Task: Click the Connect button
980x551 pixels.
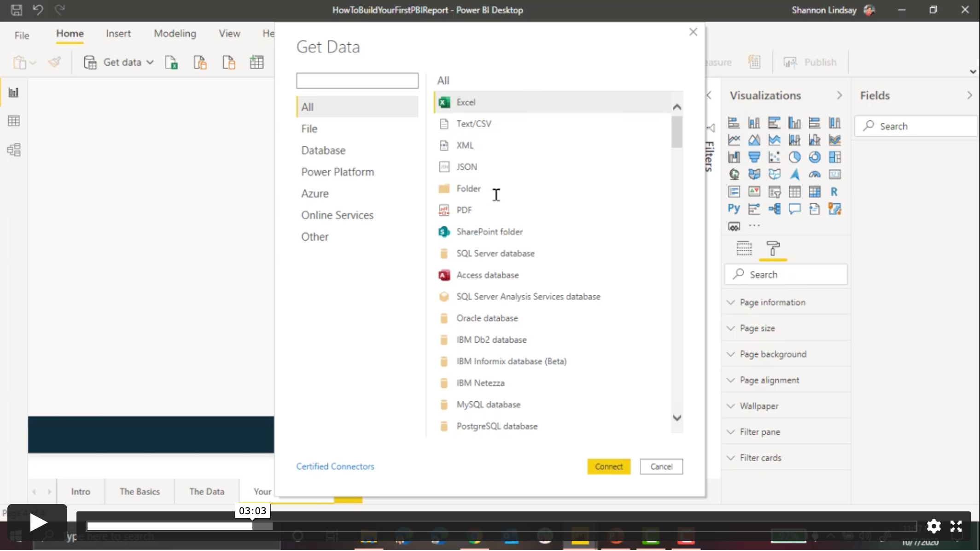Action: point(608,467)
